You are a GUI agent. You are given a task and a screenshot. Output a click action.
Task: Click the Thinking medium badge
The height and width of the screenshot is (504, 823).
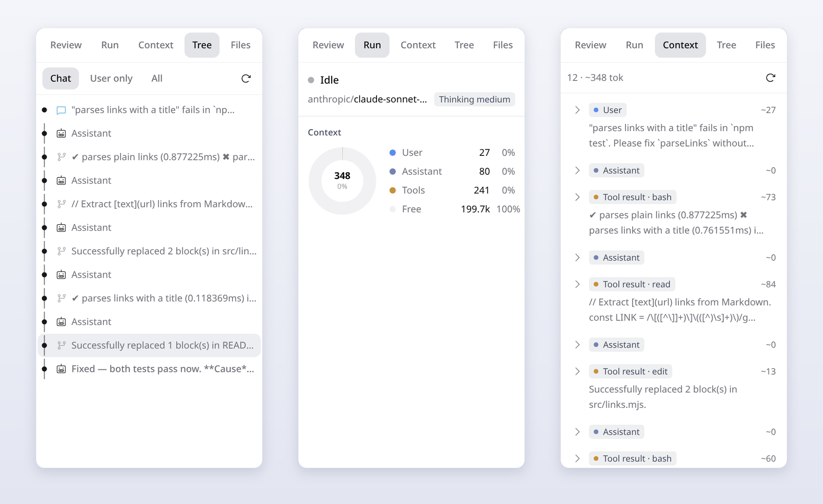474,99
